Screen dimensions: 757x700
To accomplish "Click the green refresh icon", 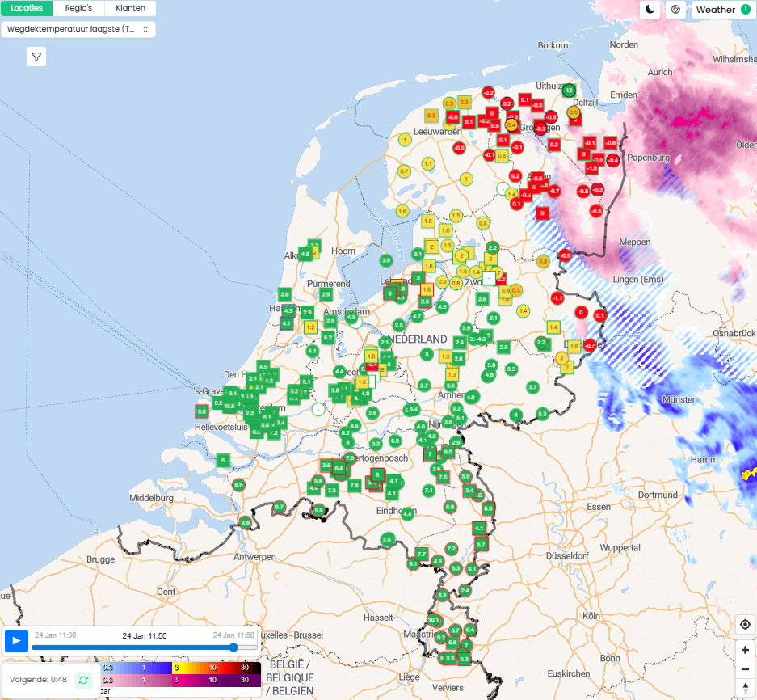I will point(83,680).
